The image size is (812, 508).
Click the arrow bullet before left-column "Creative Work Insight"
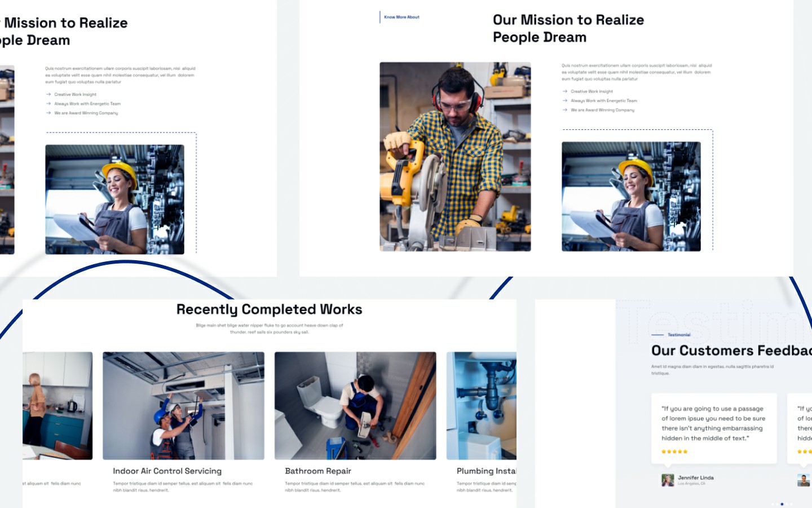48,94
